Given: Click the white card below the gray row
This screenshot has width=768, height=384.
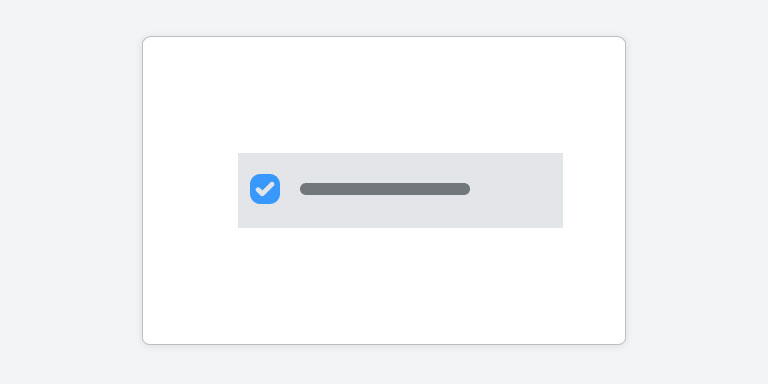Looking at the screenshot, I should click(384, 286).
